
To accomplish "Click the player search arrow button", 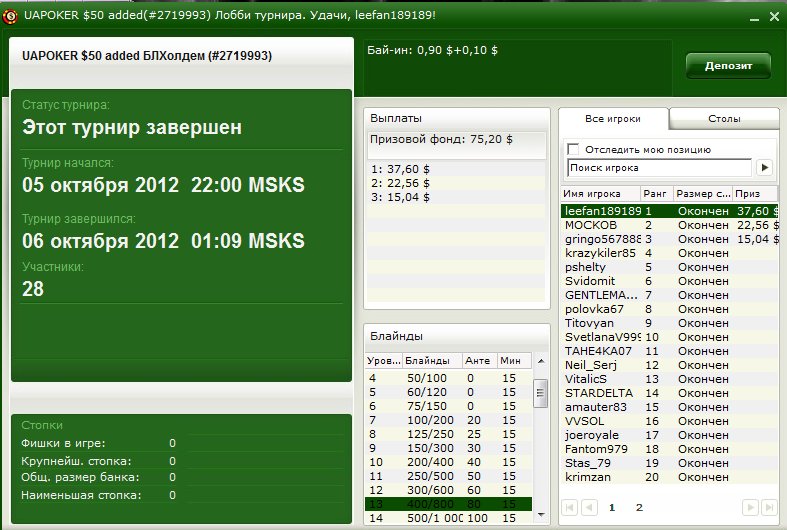I will tap(764, 168).
